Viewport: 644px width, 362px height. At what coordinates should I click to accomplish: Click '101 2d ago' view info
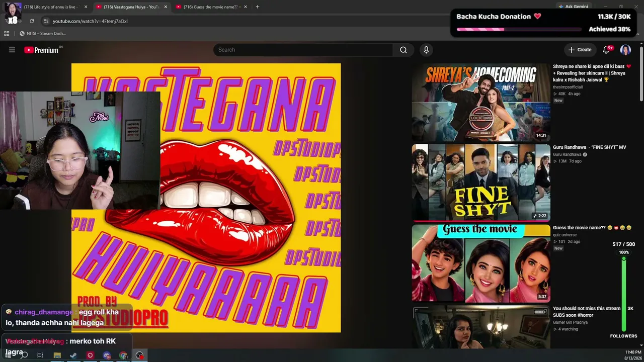click(567, 242)
